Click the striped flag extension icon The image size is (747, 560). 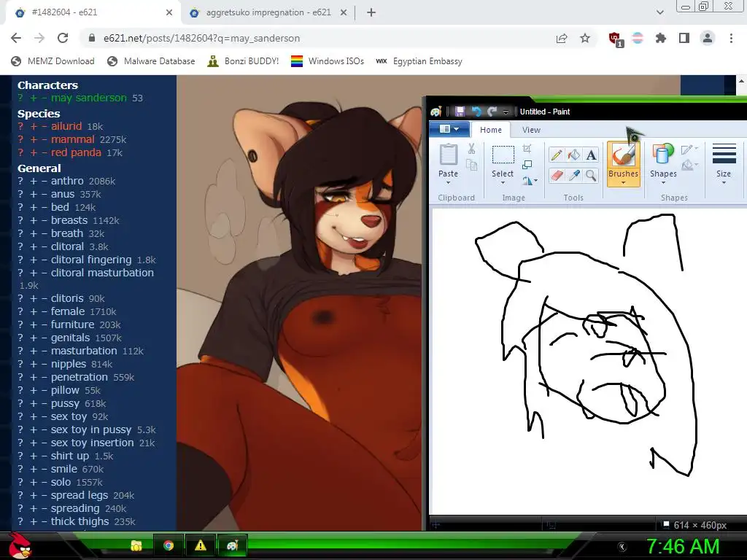pos(638,38)
